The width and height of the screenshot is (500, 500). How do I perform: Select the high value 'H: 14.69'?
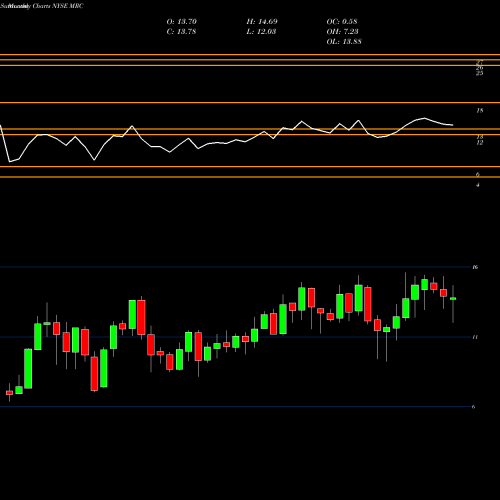pos(262,22)
